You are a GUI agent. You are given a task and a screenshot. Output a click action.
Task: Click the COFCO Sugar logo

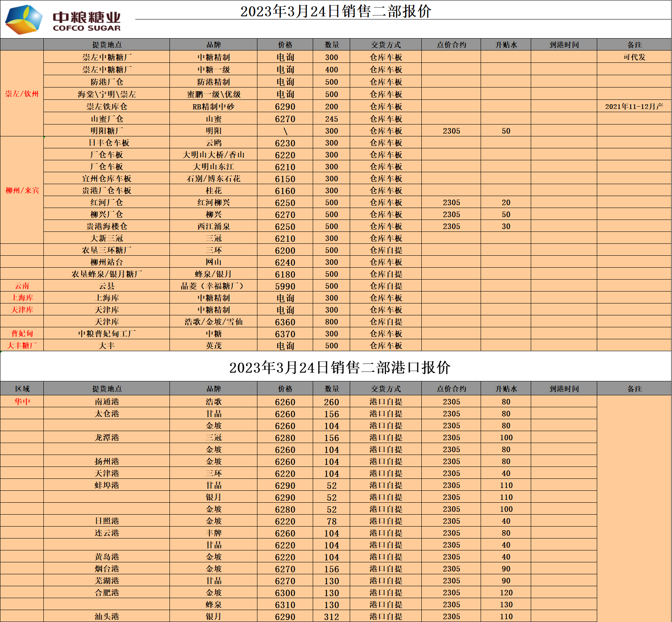(x=63, y=19)
